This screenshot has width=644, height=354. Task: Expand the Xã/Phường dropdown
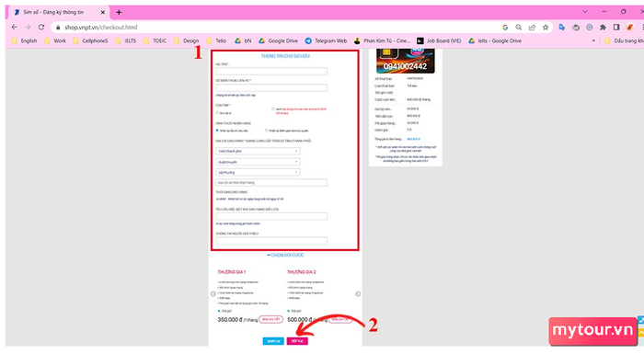[x=258, y=172]
